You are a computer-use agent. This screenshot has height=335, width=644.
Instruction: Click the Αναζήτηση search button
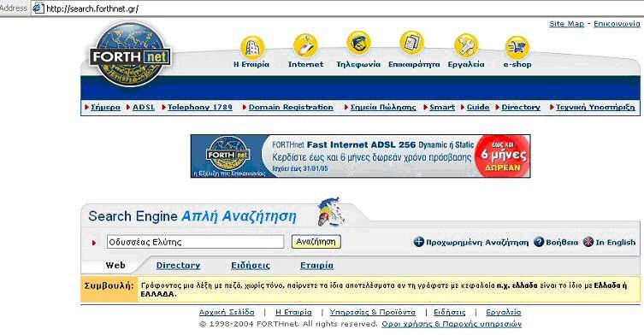click(x=316, y=242)
